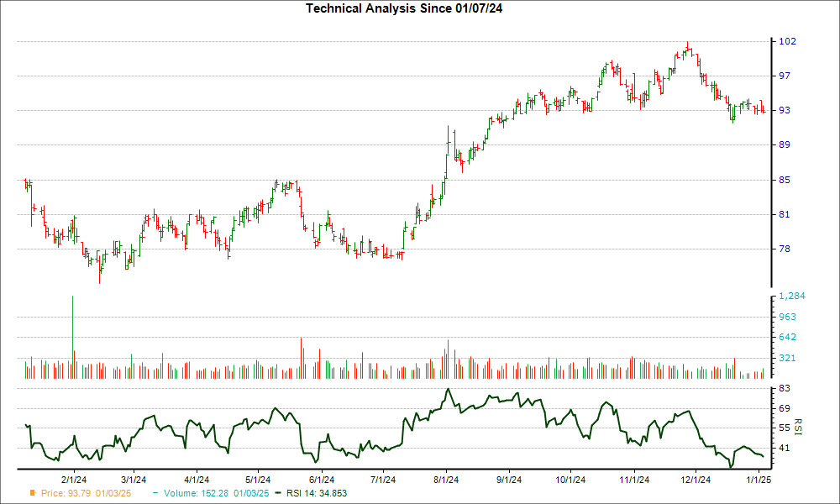Click the price axis label 85

click(x=785, y=180)
